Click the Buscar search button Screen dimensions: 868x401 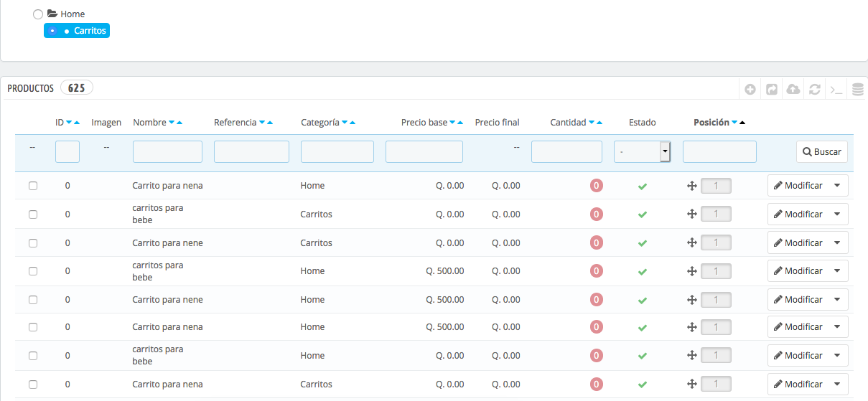pos(822,152)
